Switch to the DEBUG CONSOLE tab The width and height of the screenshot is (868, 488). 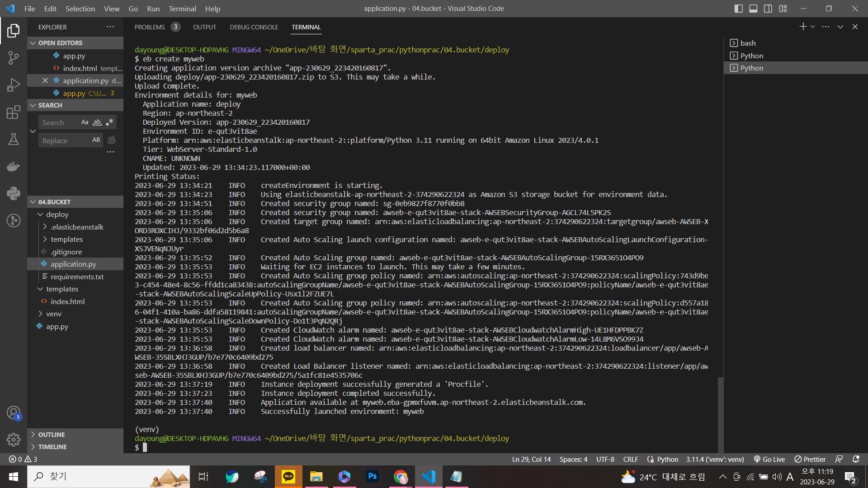coord(254,27)
